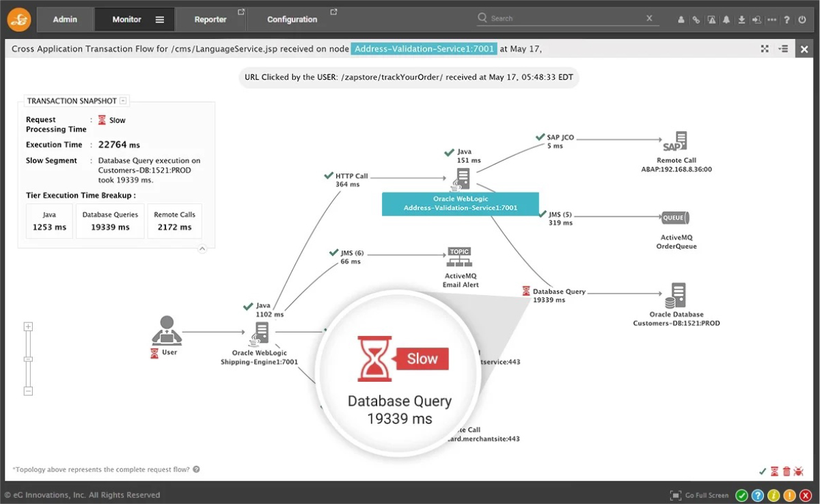Click the SAP JCO 5 ms label
The height and width of the screenshot is (504, 820).
pyautogui.click(x=560, y=141)
